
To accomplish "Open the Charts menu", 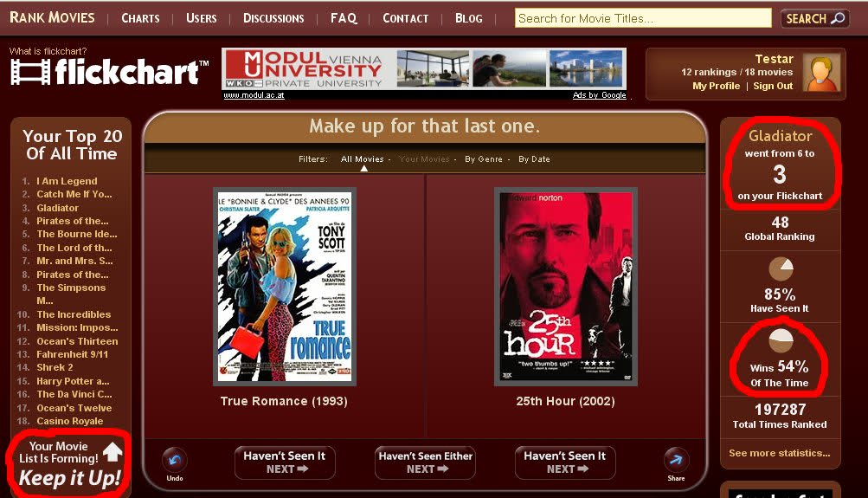I will point(140,18).
